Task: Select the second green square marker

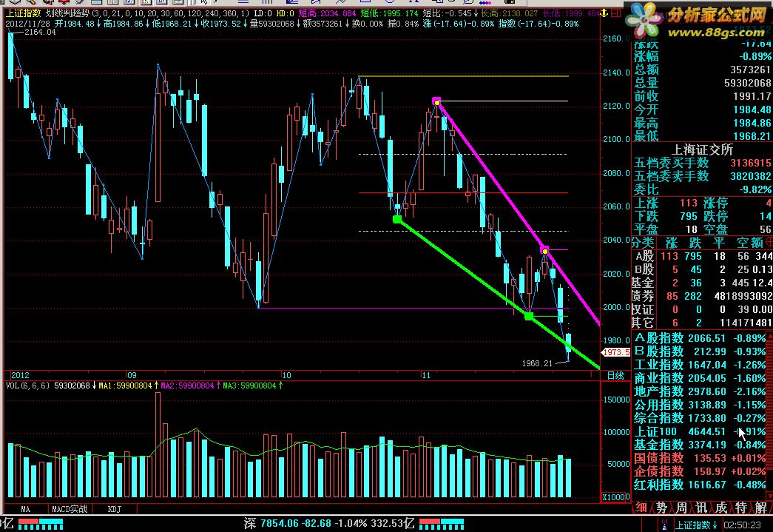Action: click(x=529, y=315)
